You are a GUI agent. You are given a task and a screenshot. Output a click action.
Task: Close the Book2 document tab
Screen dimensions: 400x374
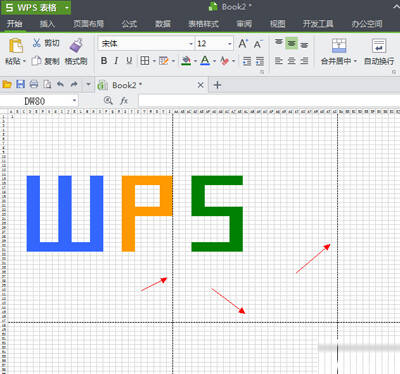[x=200, y=85]
